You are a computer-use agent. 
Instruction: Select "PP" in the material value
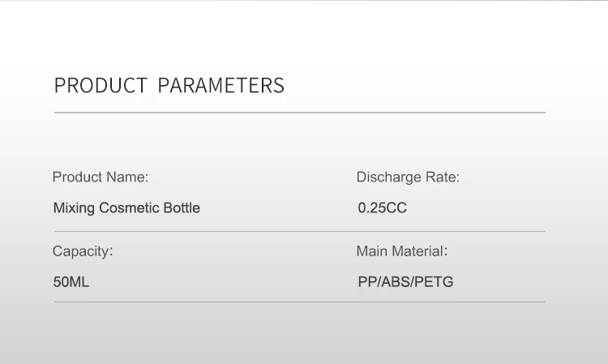(x=367, y=283)
